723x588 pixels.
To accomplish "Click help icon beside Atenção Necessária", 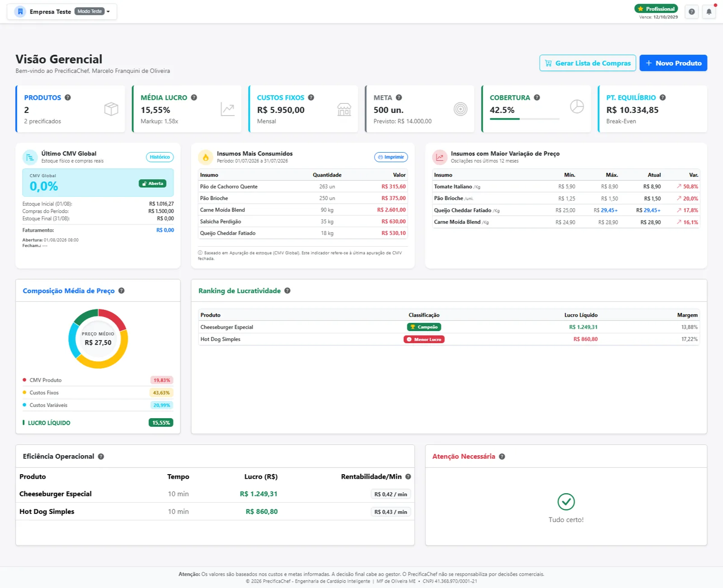I will tap(502, 457).
